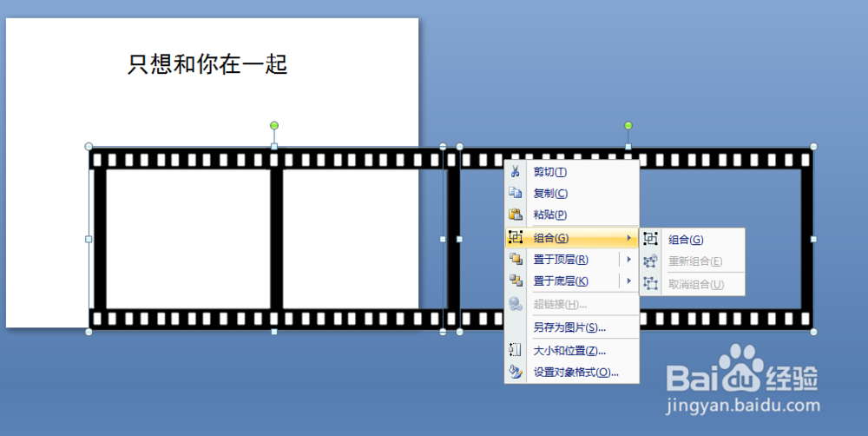Expand the arrow next to 置于底层(K)

coord(628,281)
